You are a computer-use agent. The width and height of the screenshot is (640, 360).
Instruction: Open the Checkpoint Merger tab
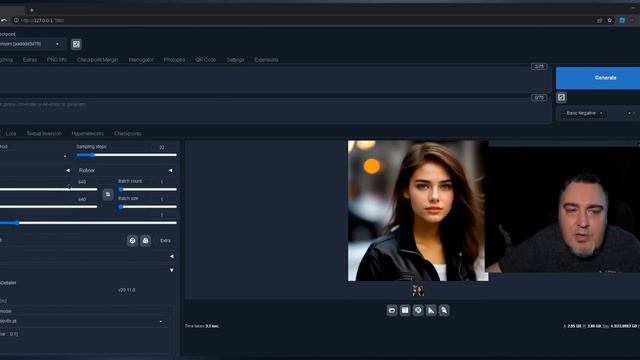click(x=98, y=60)
